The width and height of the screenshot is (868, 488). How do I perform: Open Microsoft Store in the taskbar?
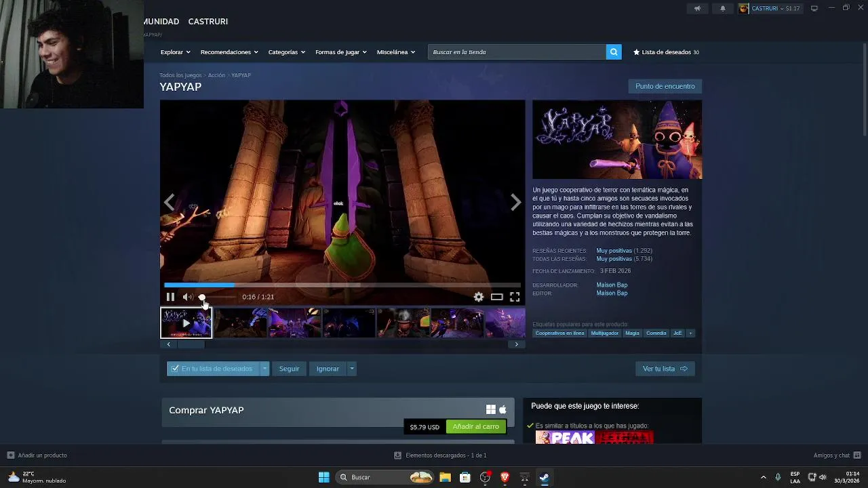pos(465,477)
